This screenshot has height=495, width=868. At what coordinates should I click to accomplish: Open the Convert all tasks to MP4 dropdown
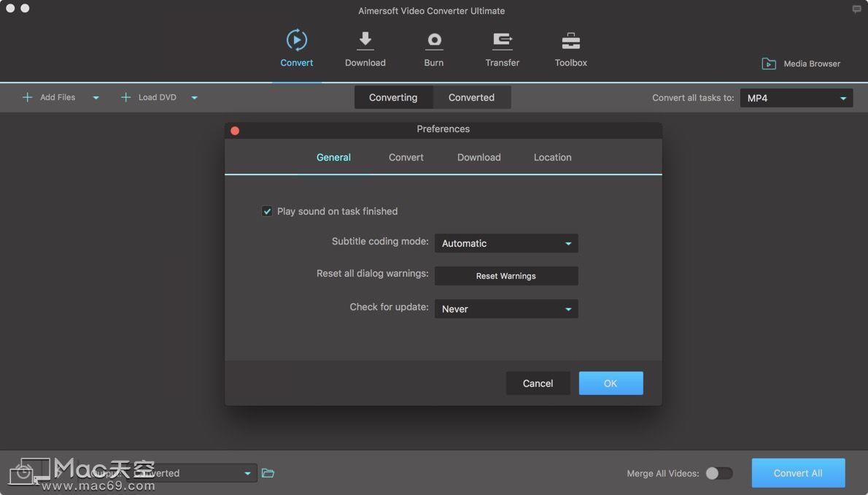[795, 97]
